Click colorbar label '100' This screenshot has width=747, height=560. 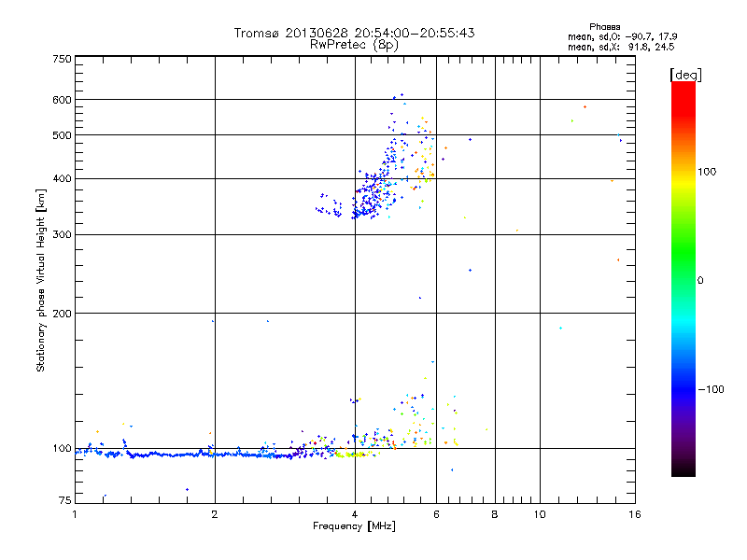coord(707,172)
